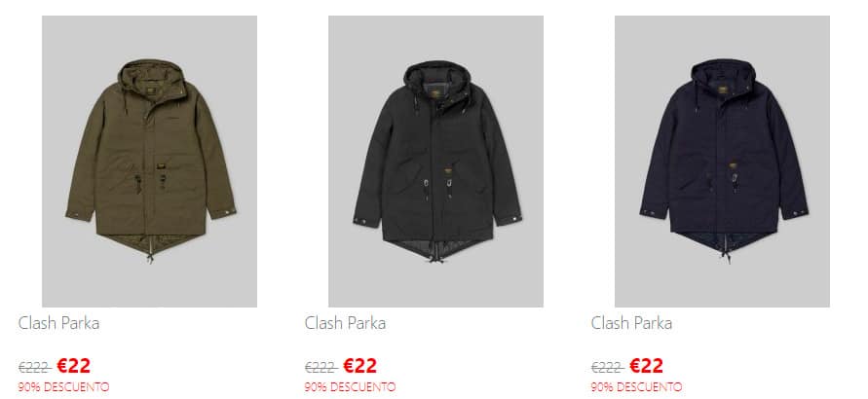Click the Clash Parka title under navy jacket

point(631,323)
